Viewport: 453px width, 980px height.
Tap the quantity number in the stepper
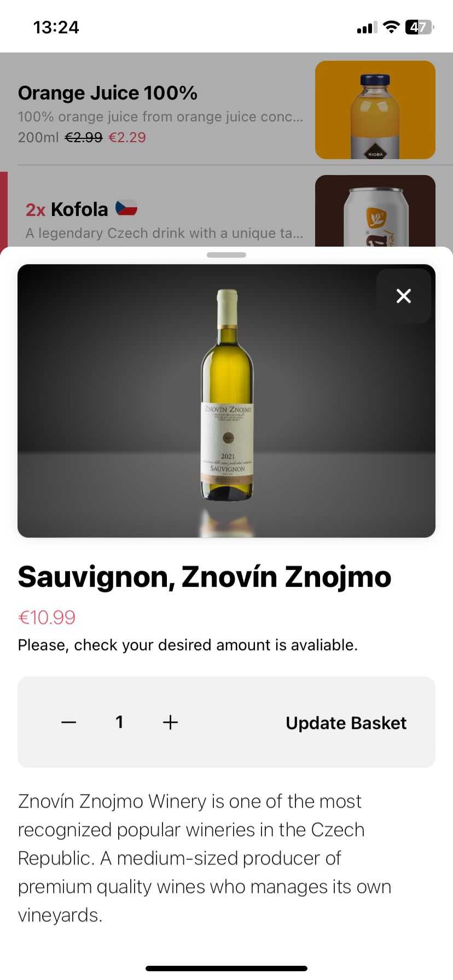tap(119, 722)
